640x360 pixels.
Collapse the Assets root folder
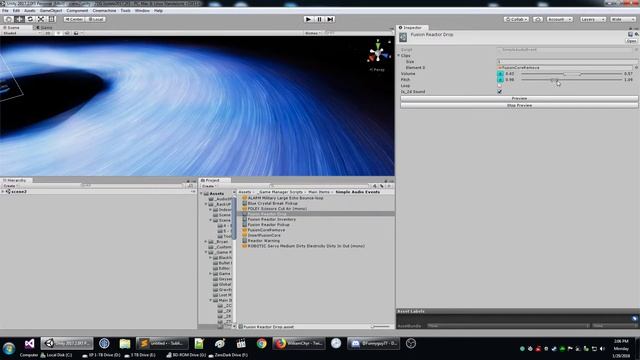pyautogui.click(x=202, y=193)
